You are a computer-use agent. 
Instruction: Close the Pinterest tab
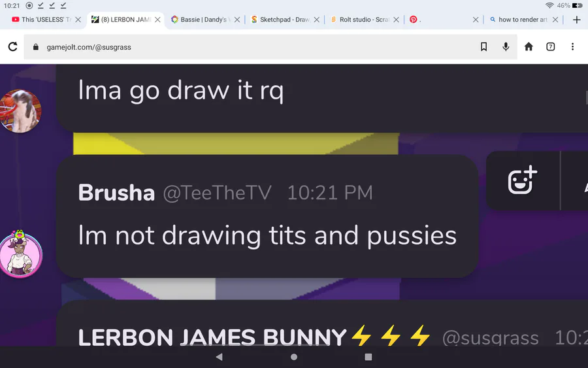coord(476,20)
